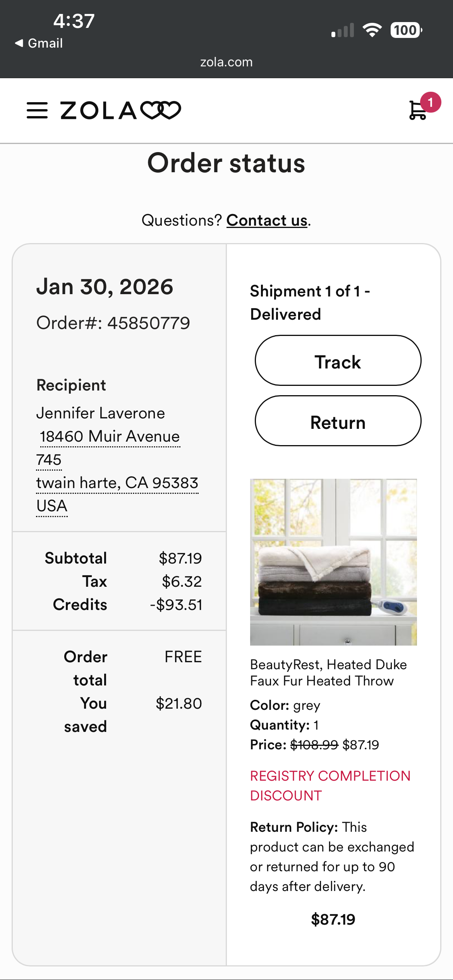Tap the Wi-Fi status icon
Viewport: 453px width, 980px height.
(372, 30)
